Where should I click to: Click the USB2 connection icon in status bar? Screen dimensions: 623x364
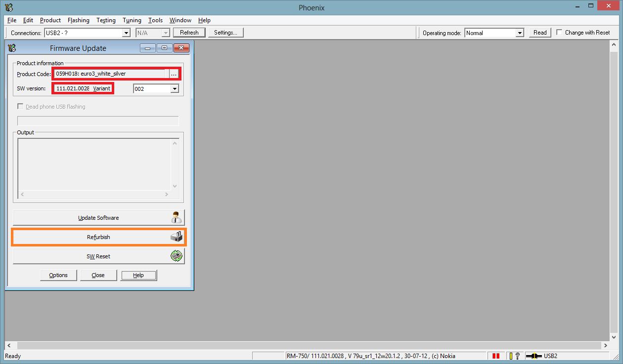[x=534, y=356]
